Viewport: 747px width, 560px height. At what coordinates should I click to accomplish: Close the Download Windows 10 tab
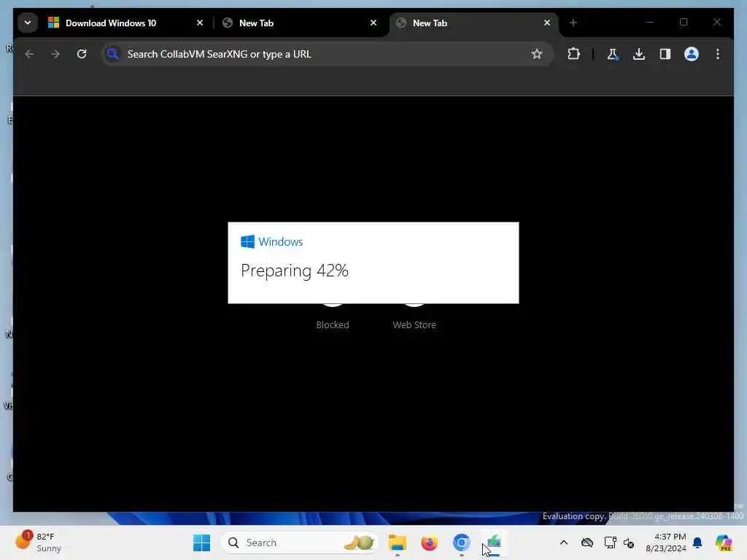tap(200, 23)
